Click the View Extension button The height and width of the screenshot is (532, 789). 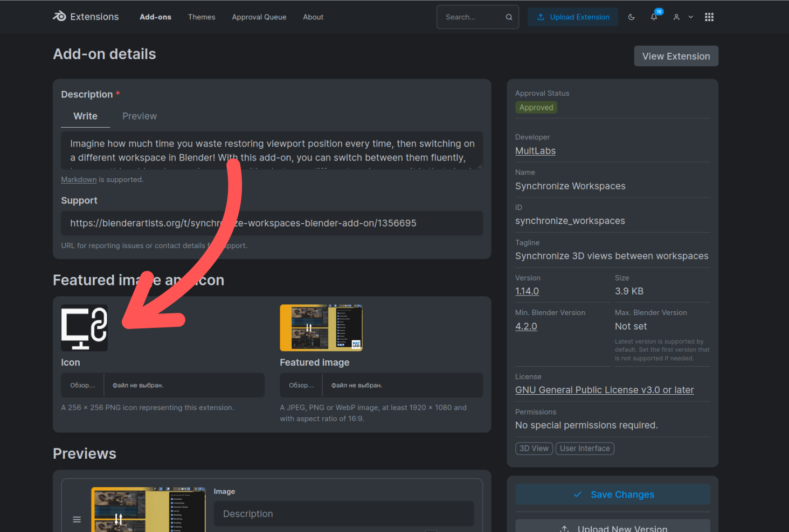point(676,56)
